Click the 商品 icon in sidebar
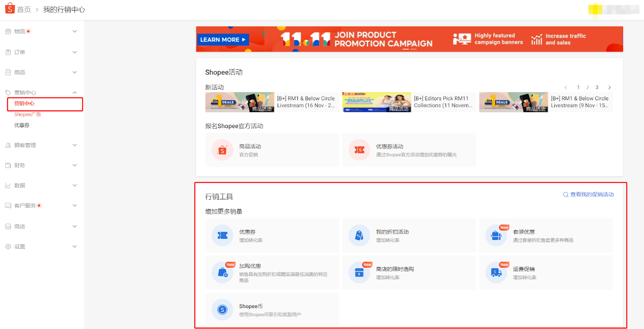The height and width of the screenshot is (329, 644). coord(8,72)
